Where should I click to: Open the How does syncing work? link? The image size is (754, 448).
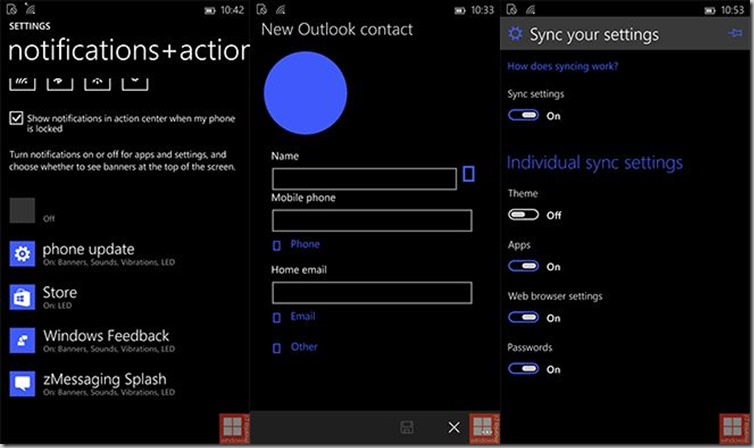(563, 66)
